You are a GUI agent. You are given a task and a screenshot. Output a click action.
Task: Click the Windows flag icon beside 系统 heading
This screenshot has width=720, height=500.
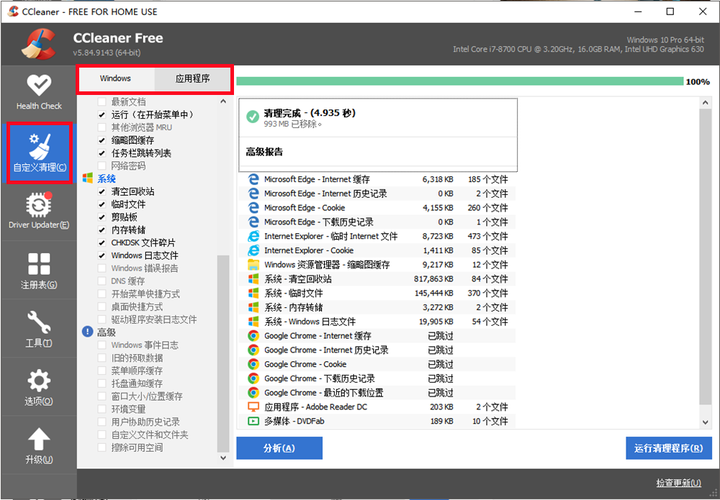87,178
